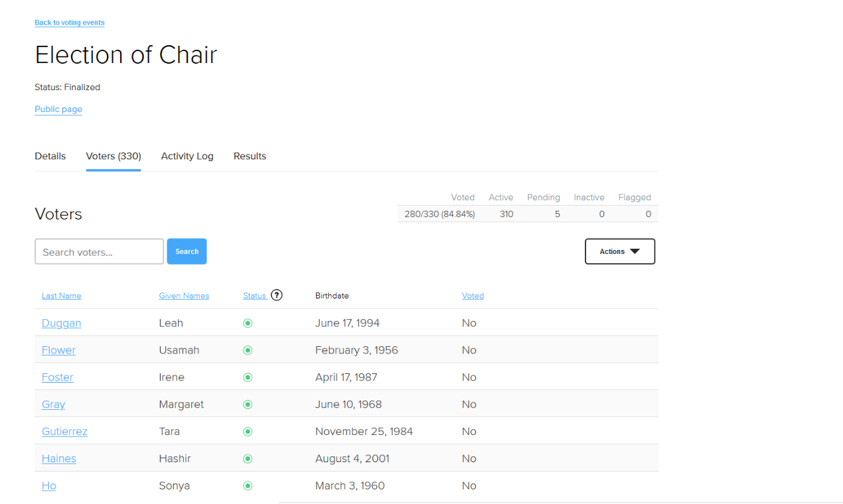Click the Active count 310
Screen dimensions: 843x504
pos(506,214)
